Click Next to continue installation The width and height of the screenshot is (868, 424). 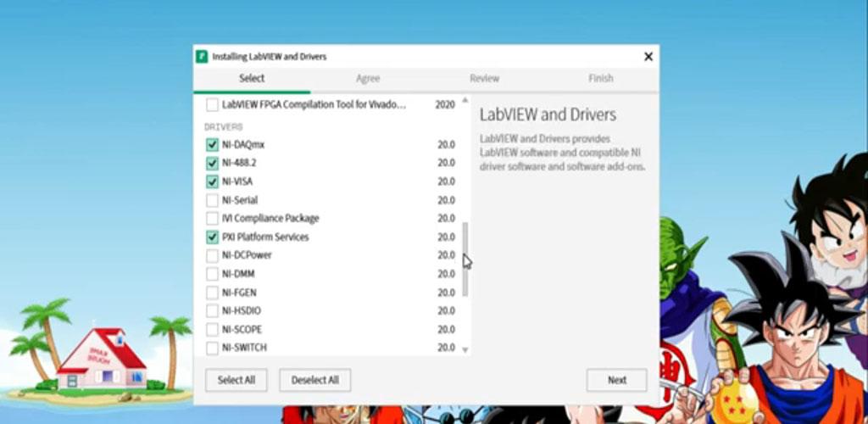[617, 380]
